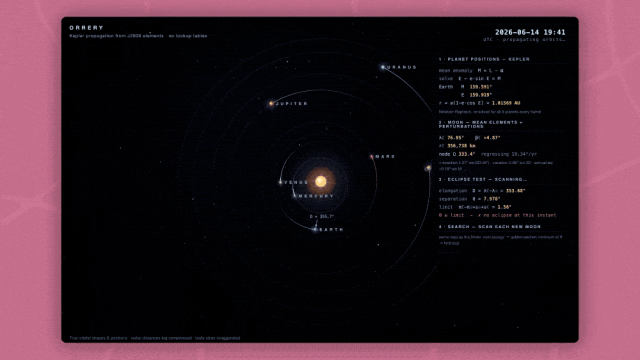The height and width of the screenshot is (360, 640).
Task: Click the EARTH name label
Action: [331, 230]
